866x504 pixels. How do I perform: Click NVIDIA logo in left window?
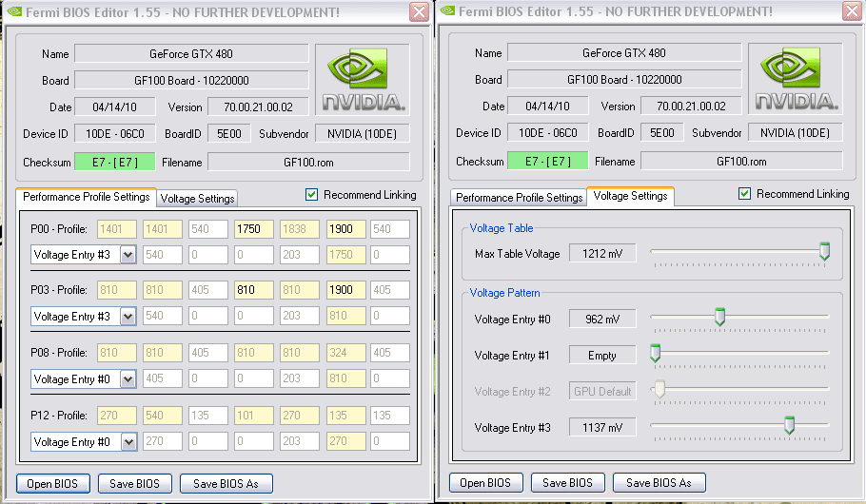(363, 80)
